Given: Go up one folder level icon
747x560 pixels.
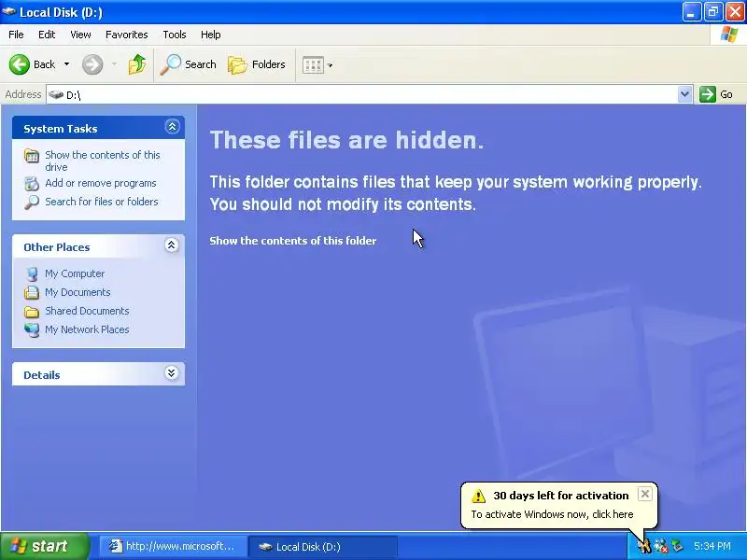Looking at the screenshot, I should click(137, 64).
